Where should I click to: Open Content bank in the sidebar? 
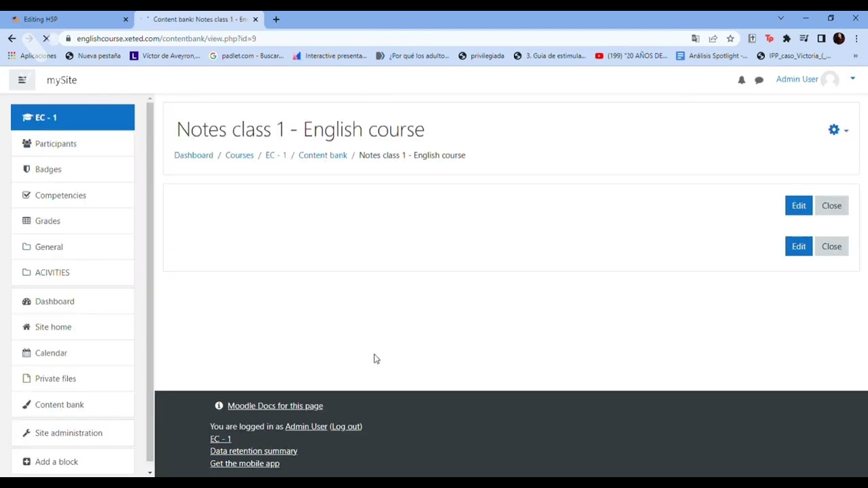(x=73, y=405)
